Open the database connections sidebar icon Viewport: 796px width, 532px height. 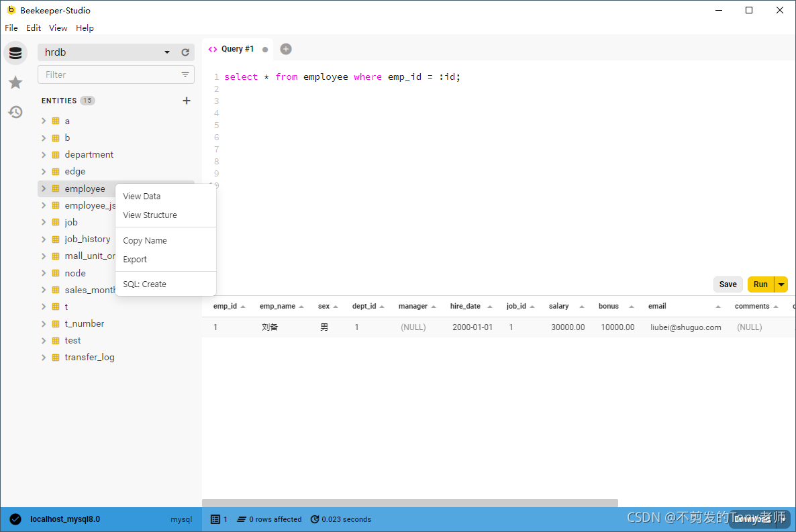click(15, 53)
